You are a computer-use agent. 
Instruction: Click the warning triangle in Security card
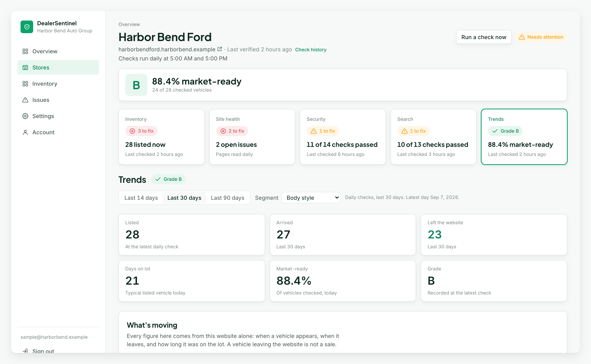(x=313, y=131)
